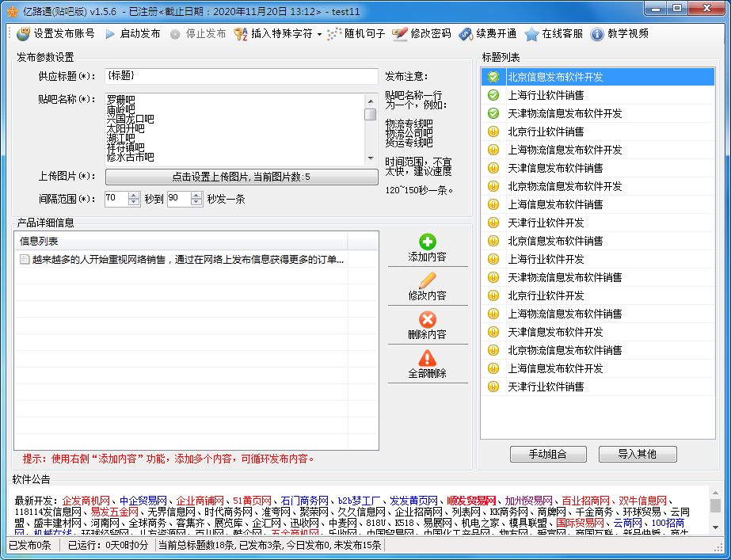Open 教学视频 info icon
This screenshot has width=731, height=560.
pyautogui.click(x=597, y=34)
